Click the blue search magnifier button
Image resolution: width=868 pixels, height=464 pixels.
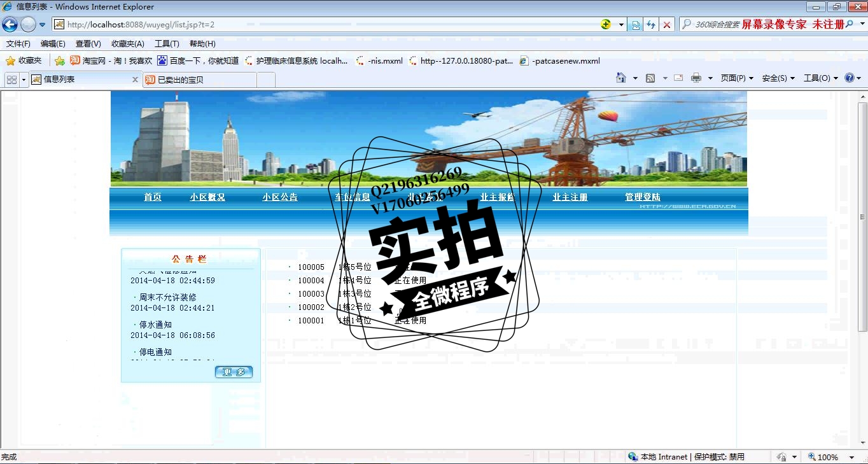[x=848, y=25]
